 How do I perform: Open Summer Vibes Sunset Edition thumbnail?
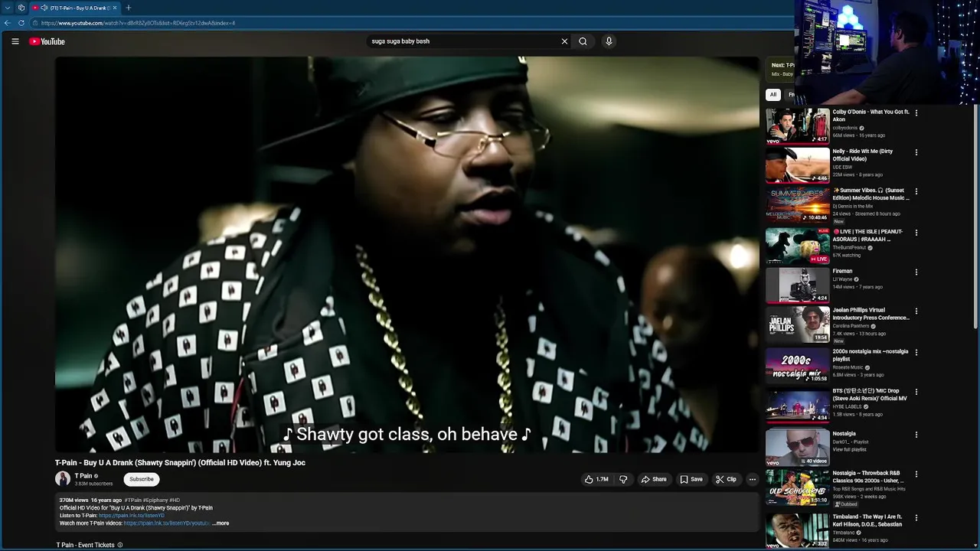[798, 204]
